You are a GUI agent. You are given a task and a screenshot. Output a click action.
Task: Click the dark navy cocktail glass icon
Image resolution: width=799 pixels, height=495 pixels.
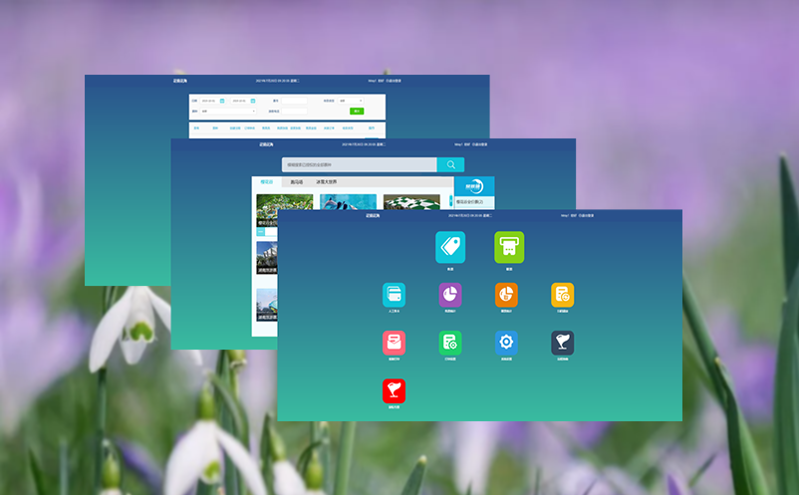(562, 343)
